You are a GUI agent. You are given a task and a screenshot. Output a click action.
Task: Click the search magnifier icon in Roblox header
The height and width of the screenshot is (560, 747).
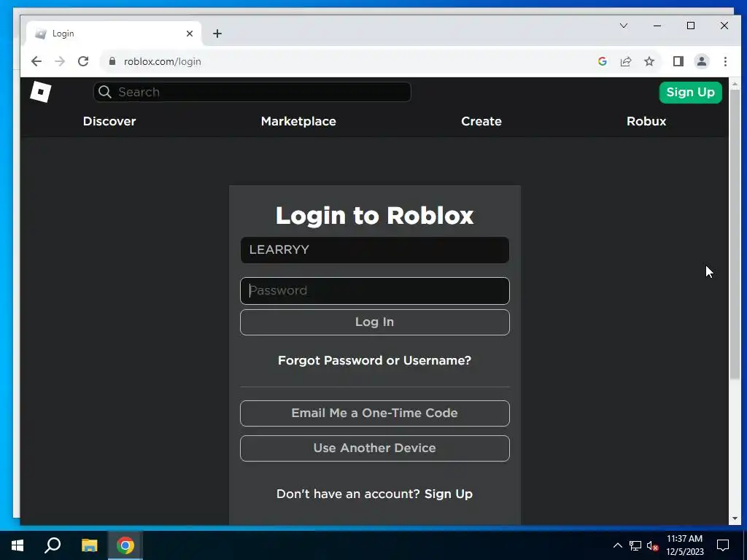(x=105, y=92)
